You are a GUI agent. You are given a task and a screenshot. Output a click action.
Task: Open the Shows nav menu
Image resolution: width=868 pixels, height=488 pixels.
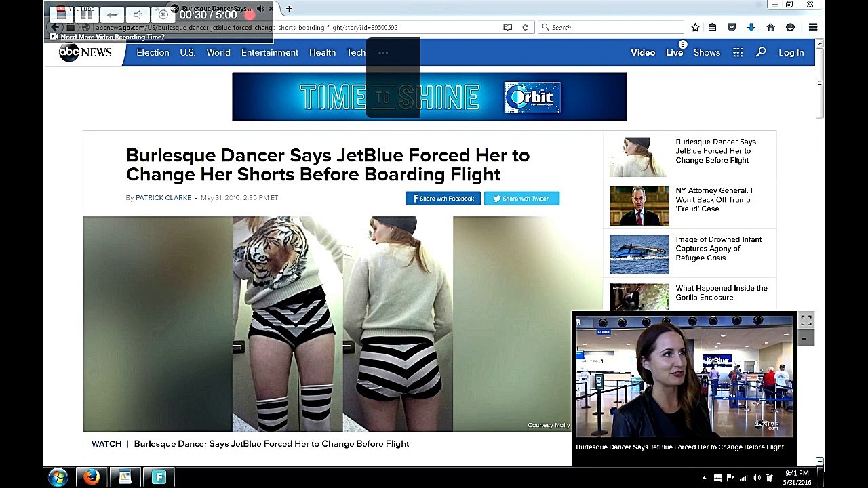click(707, 52)
